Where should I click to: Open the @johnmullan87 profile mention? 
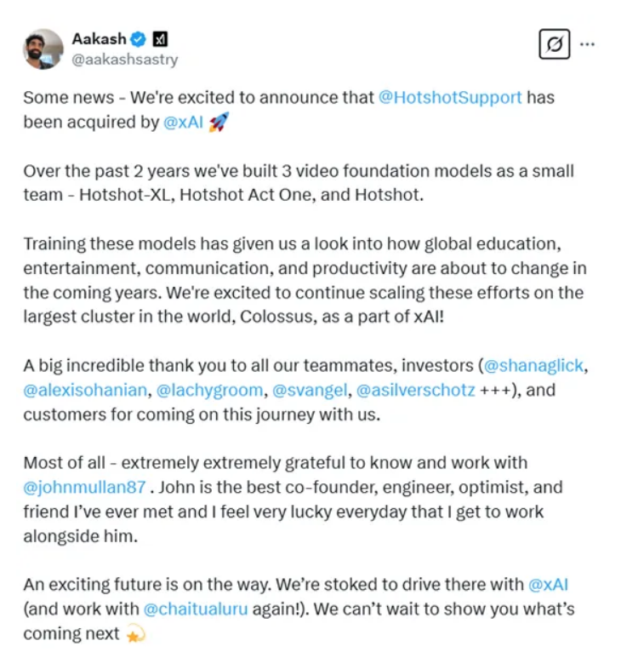84,488
